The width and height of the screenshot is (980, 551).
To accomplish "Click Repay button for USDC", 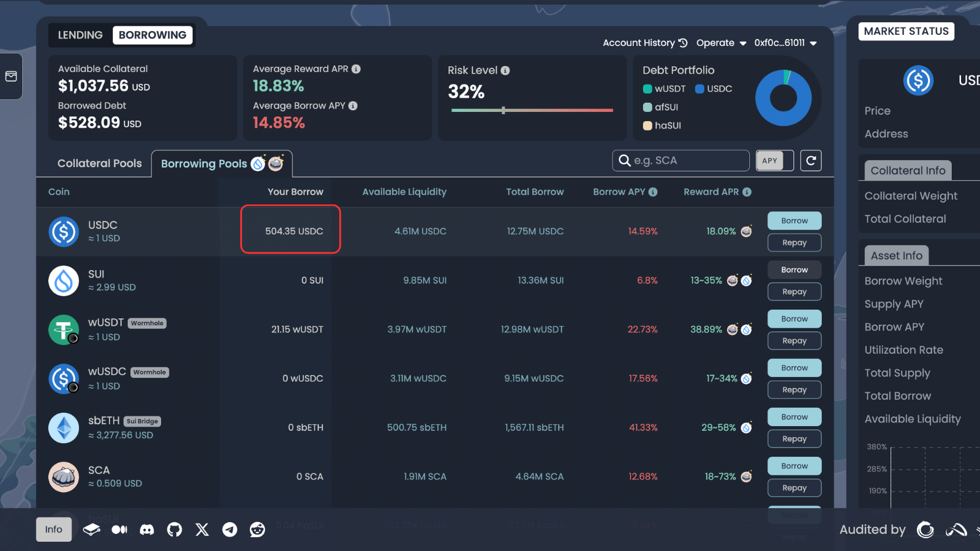I will pos(794,243).
